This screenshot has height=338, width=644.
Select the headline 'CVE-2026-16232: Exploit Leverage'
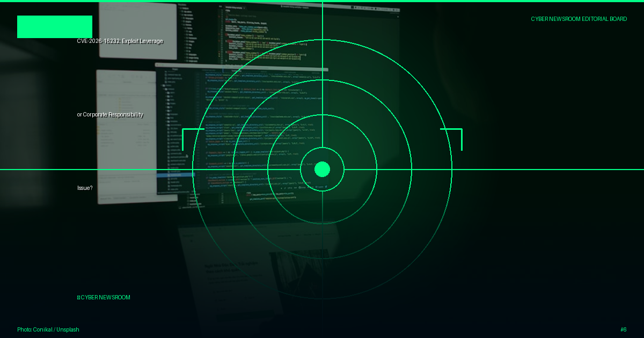(120, 41)
